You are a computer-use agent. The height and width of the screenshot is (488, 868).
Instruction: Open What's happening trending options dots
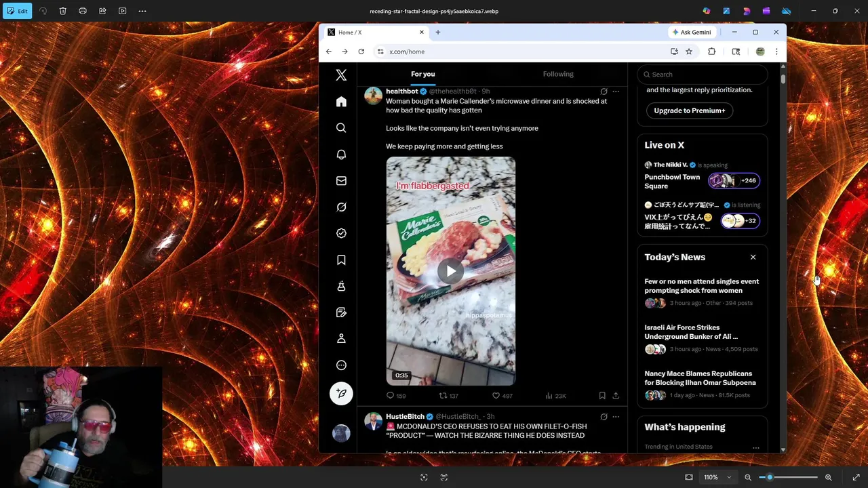(x=755, y=447)
